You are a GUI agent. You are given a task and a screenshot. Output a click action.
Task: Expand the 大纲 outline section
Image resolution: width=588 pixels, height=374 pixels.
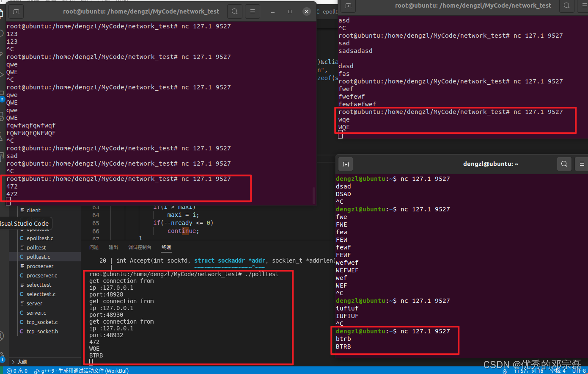point(19,362)
